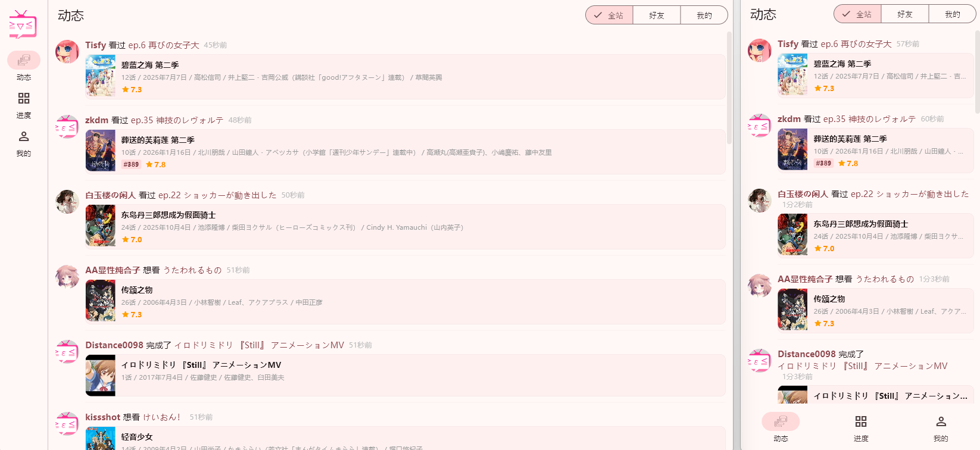Open 葬送的芙莉莲 第二季 cover in left panel
The image size is (980, 450).
[101, 151]
